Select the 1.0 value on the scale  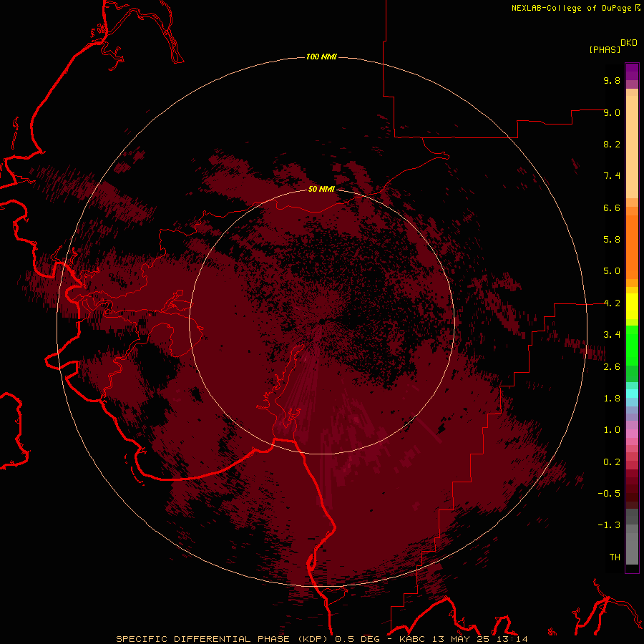612,430
